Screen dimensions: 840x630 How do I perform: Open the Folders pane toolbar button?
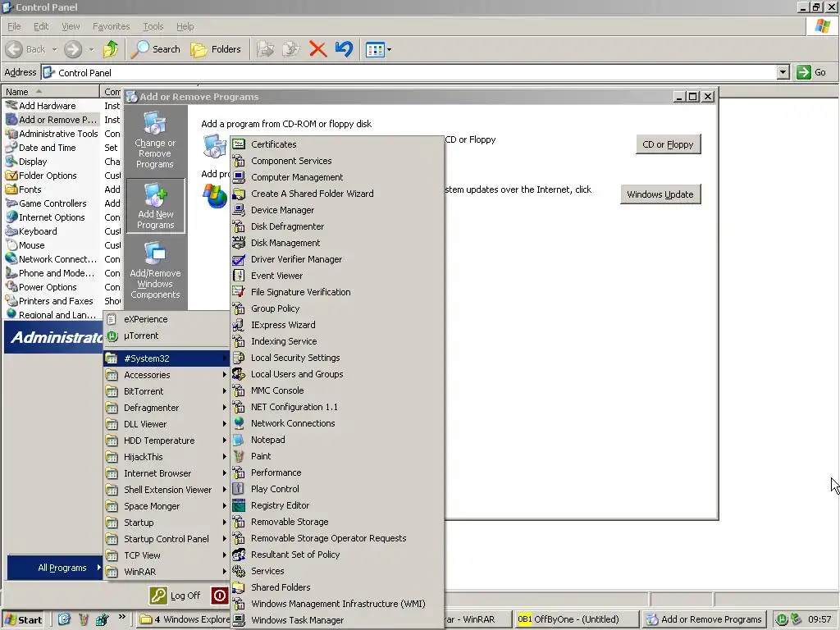pyautogui.click(x=216, y=49)
